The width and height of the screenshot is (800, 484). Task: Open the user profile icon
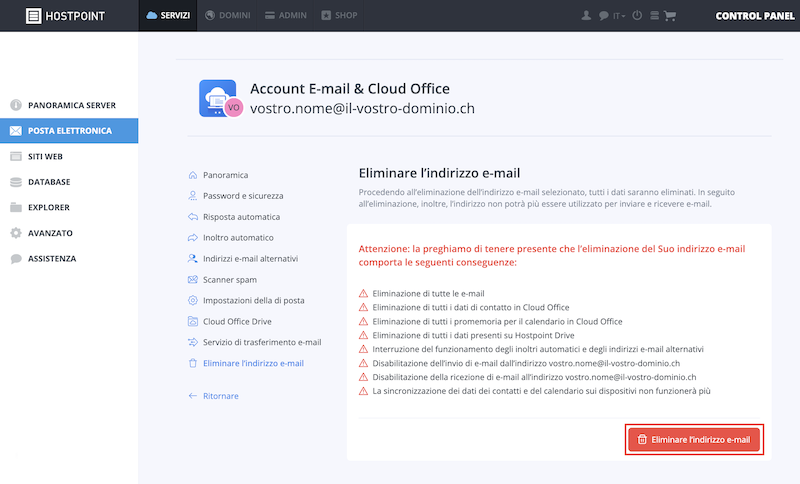[x=586, y=15]
